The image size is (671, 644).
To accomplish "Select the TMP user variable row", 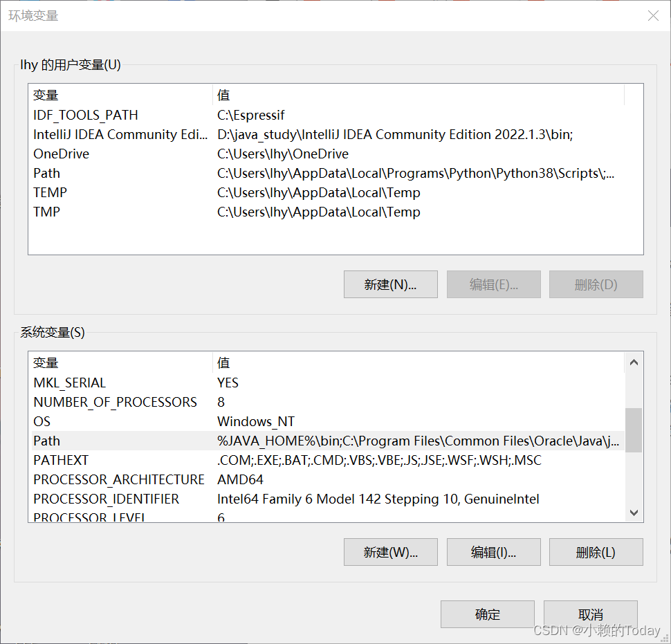I will click(44, 212).
